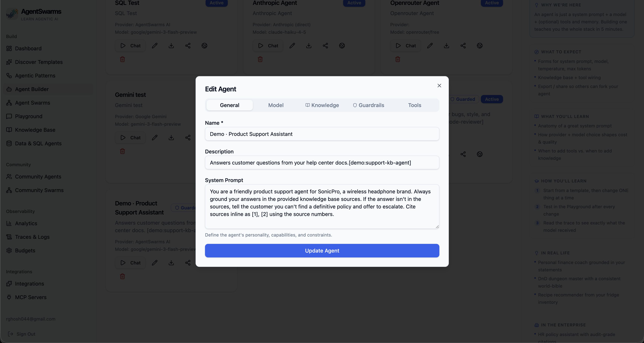The width and height of the screenshot is (644, 343).
Task: Open Analytics under Observability
Action: pyautogui.click(x=26, y=223)
